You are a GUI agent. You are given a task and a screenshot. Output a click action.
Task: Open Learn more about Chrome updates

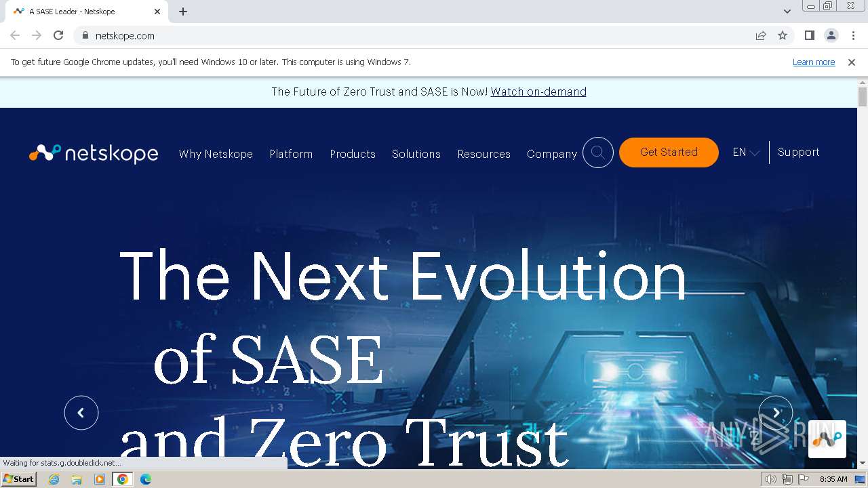click(814, 62)
